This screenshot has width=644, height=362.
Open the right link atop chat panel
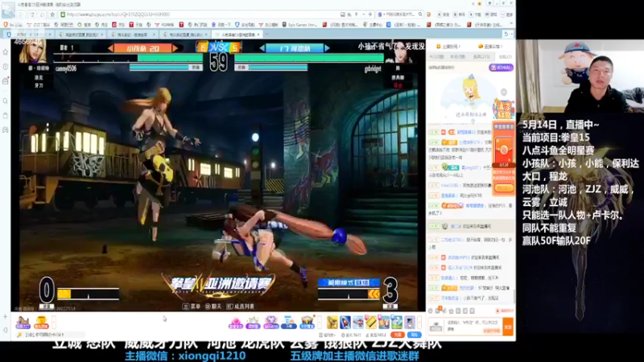click(x=491, y=47)
